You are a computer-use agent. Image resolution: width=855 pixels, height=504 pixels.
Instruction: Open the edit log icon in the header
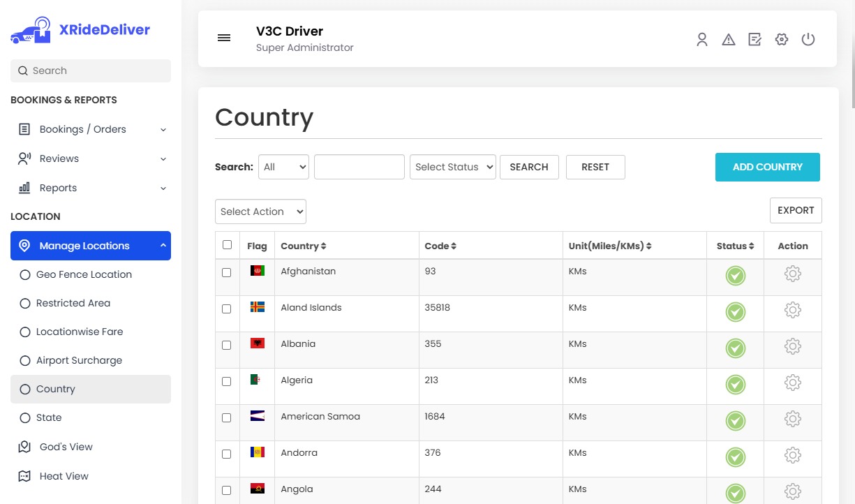(754, 40)
